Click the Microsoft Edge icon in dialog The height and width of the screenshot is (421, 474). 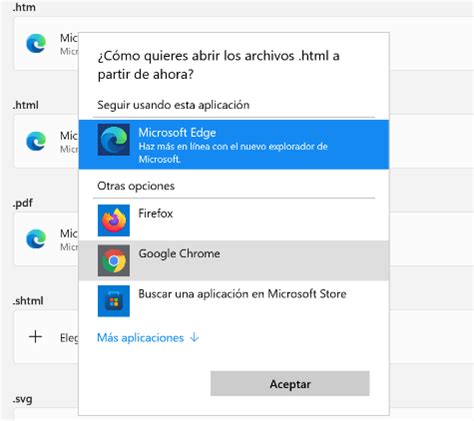tap(114, 140)
